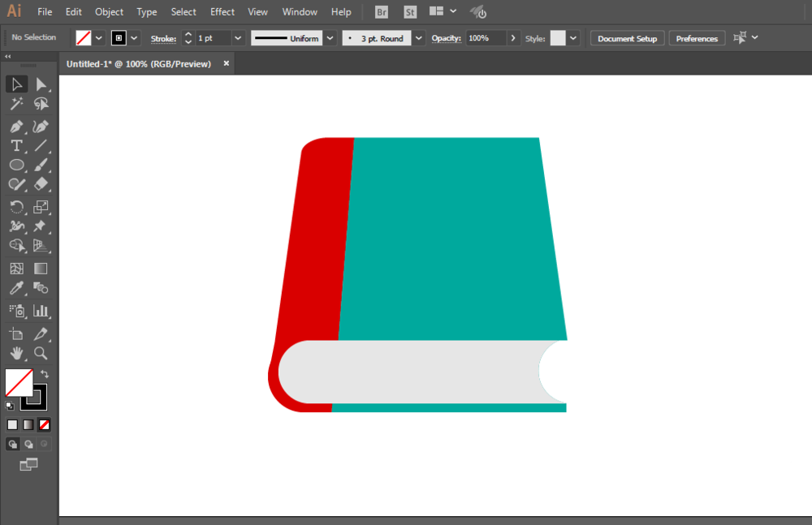Activate the Magic Wand tool
812x525 pixels.
click(16, 104)
